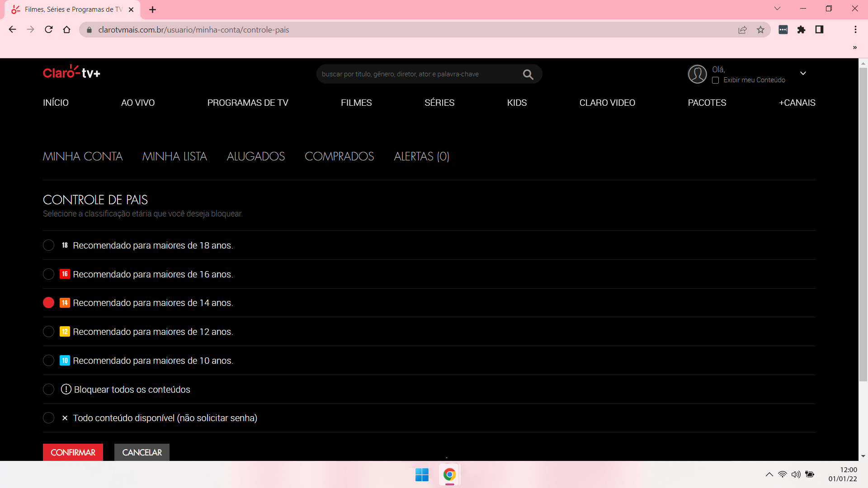Click the blue 10 rating badge

coord(65,361)
